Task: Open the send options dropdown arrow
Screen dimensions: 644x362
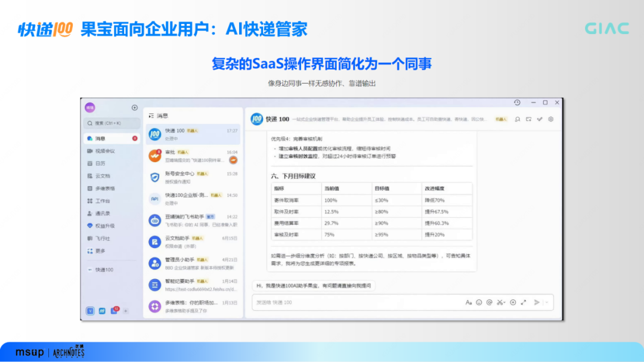Action: pyautogui.click(x=547, y=303)
